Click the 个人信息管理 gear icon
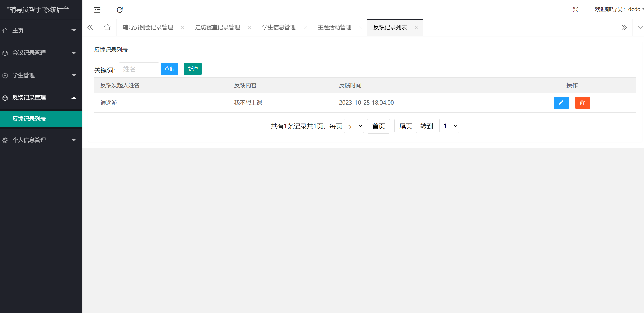Viewport: 644px width, 313px height. [5, 140]
